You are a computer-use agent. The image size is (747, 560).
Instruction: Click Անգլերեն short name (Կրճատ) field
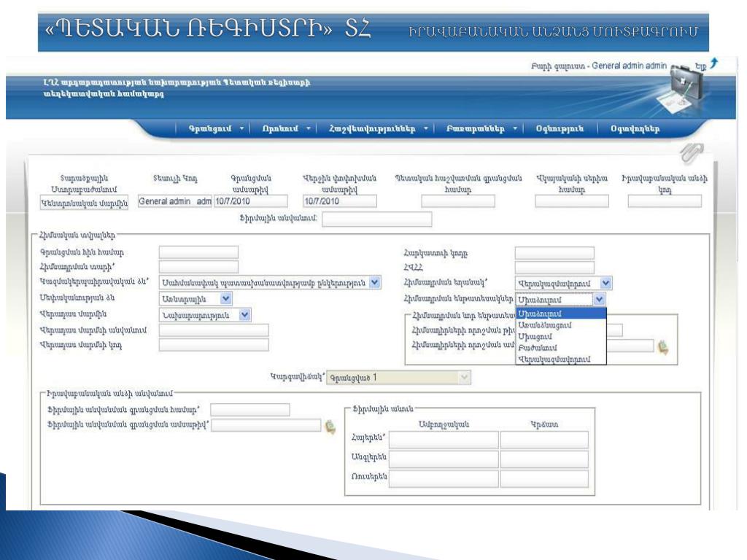(544, 459)
